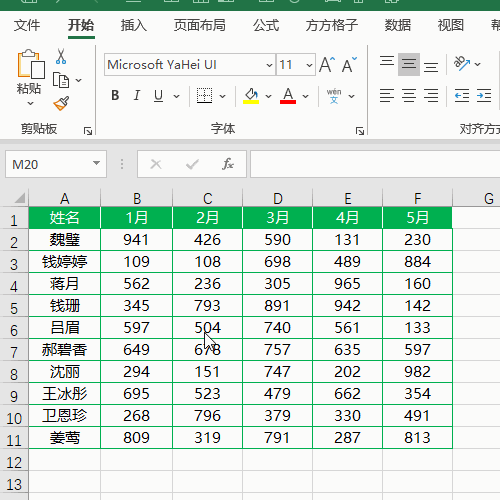Screen dimensions: 500x500
Task: Expand font color dropdown arrow
Action: point(305,96)
